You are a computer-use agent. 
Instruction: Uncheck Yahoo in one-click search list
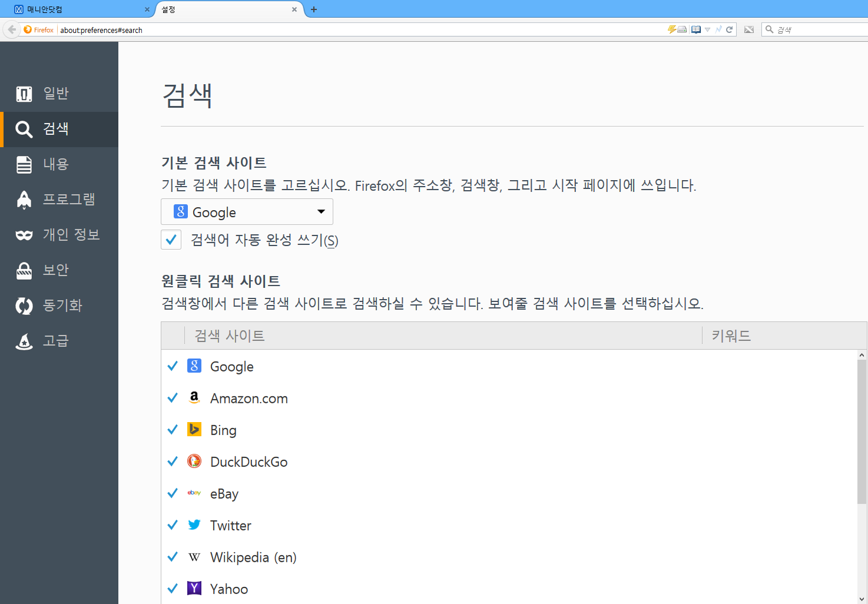(x=173, y=589)
